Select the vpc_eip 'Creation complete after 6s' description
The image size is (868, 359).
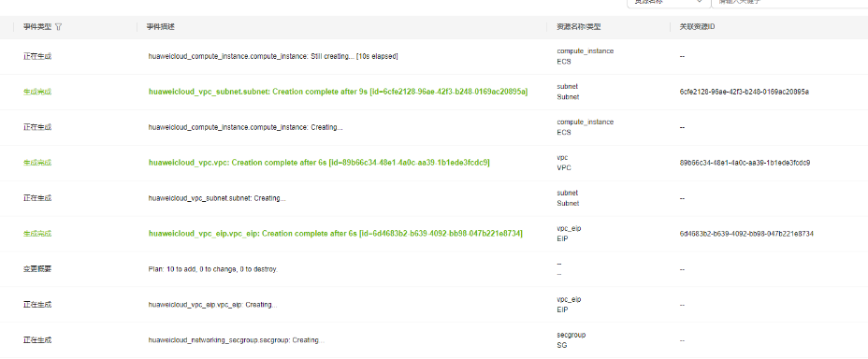click(336, 234)
